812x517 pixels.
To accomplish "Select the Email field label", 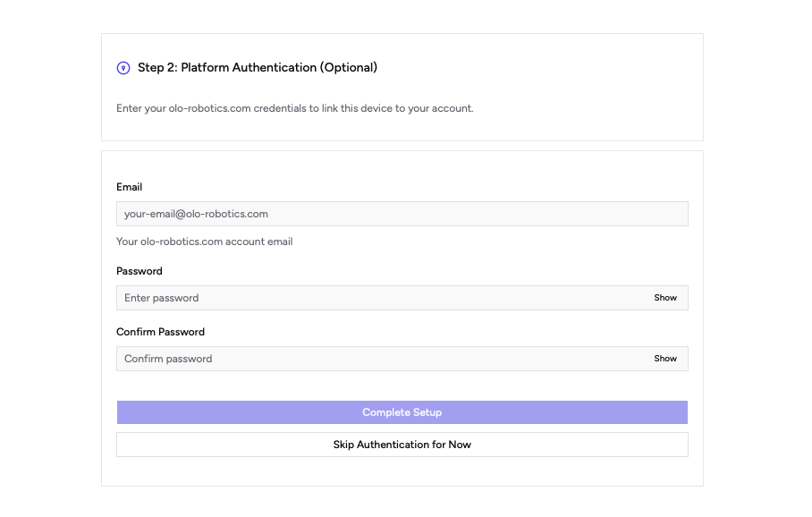I will (129, 187).
